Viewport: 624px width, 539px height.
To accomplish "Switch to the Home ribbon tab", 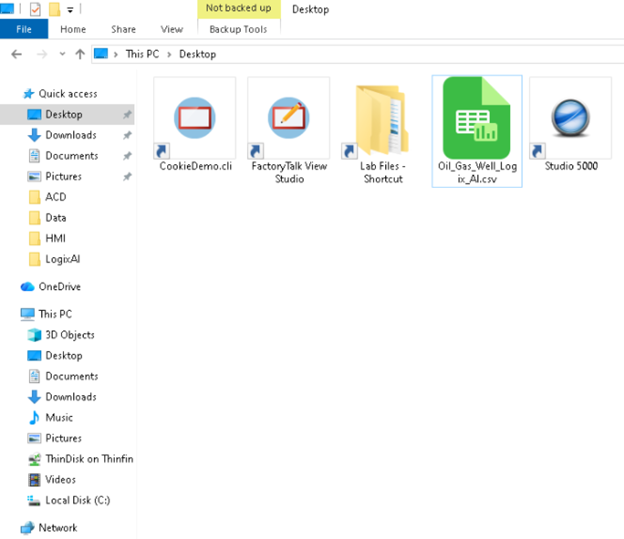I will click(73, 29).
